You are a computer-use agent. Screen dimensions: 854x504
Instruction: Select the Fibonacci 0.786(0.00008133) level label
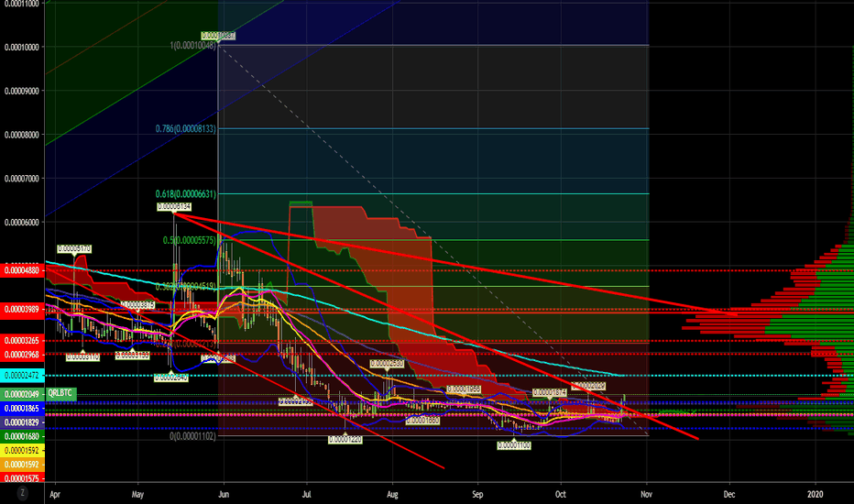point(185,128)
